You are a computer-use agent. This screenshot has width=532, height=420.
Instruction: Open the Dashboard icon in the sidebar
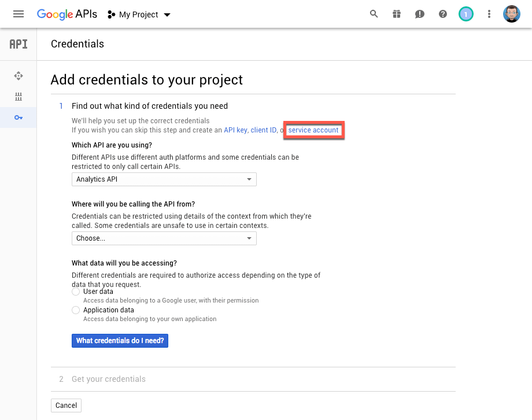click(x=18, y=76)
